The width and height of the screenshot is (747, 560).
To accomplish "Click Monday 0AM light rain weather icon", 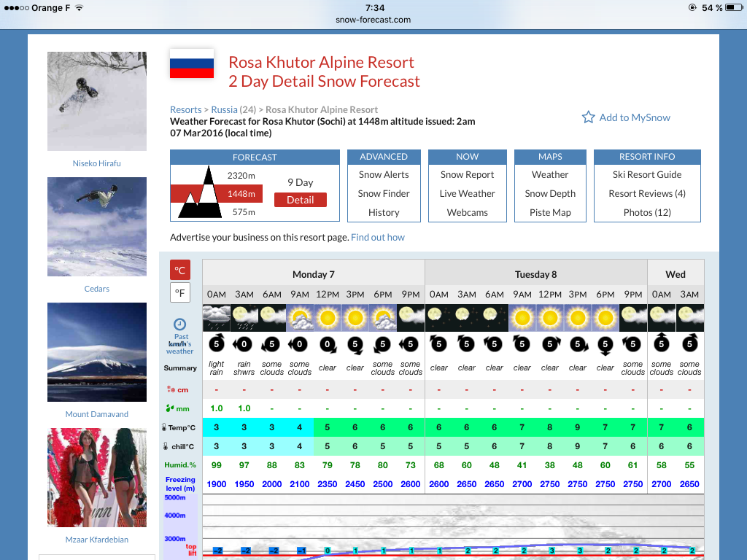I will [x=216, y=318].
